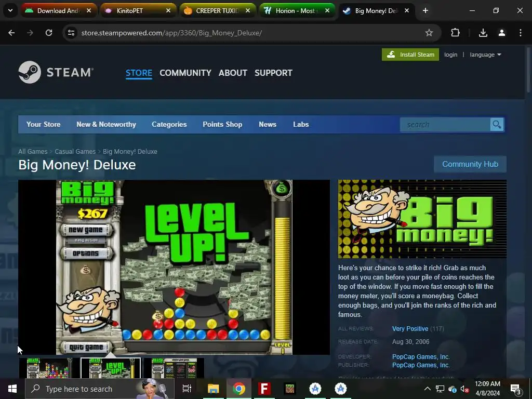Open Your Store menu
The height and width of the screenshot is (399, 532).
[x=44, y=125]
